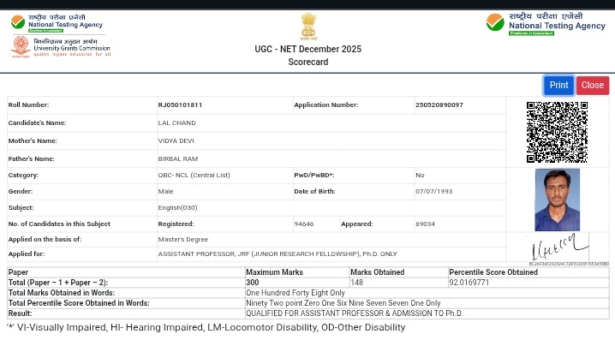
Task: Click the subject value 'English(030)'
Action: [x=177, y=207]
